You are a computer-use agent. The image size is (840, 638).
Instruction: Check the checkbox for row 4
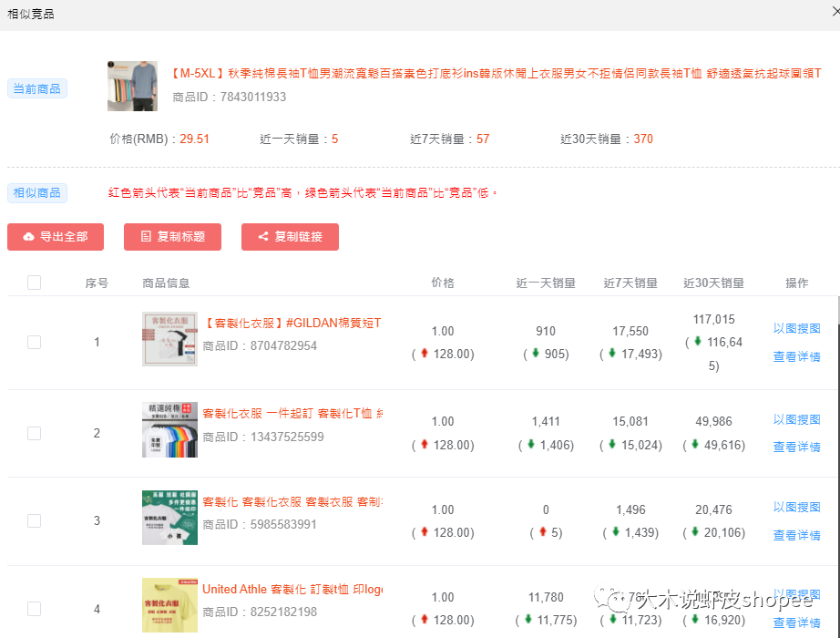(35, 609)
